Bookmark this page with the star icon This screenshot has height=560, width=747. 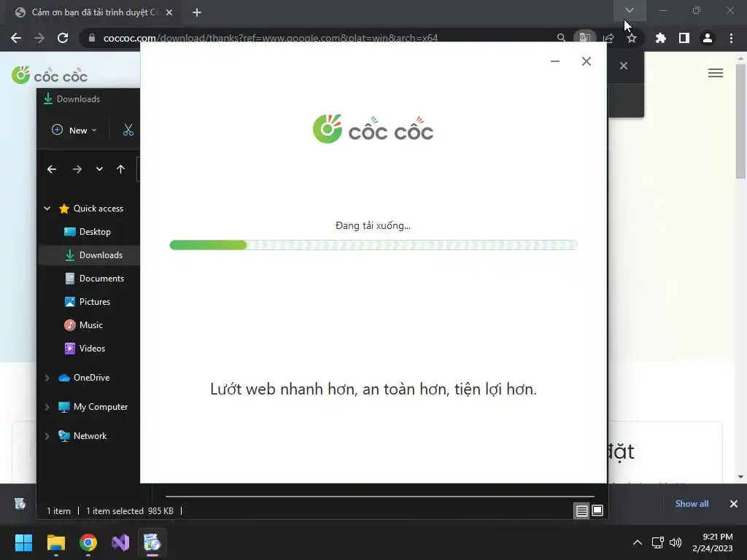click(x=631, y=38)
